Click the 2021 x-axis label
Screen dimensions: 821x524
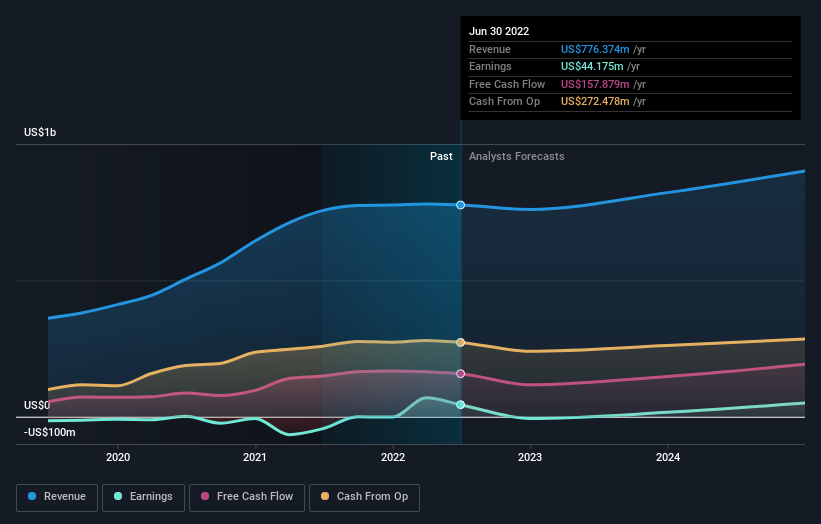pos(254,457)
